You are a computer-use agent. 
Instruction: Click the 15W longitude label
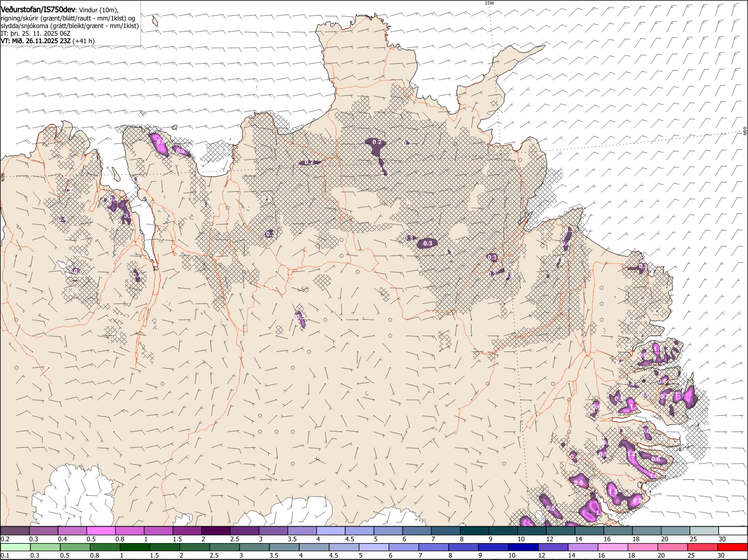(x=489, y=3)
